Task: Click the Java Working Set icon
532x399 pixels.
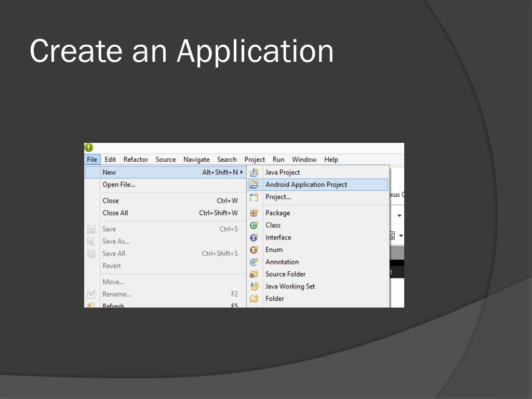Action: pyautogui.click(x=254, y=286)
